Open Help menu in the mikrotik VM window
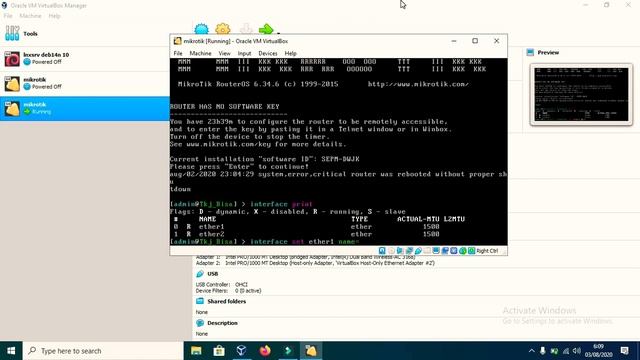Screen dimensions: 640x360 (290, 53)
